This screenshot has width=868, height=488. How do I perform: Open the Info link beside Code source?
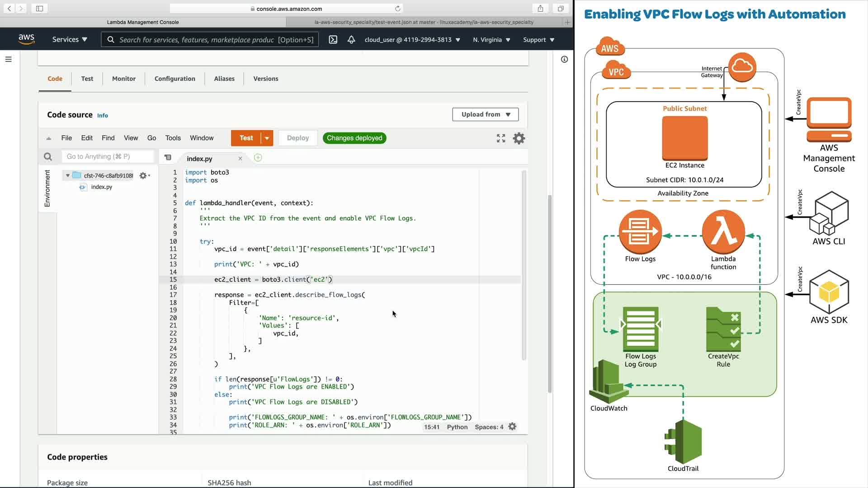[x=103, y=116]
